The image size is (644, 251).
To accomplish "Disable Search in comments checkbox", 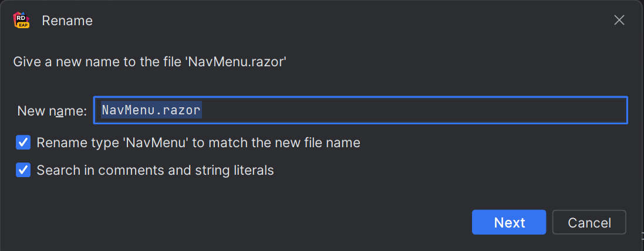I will click(x=23, y=171).
